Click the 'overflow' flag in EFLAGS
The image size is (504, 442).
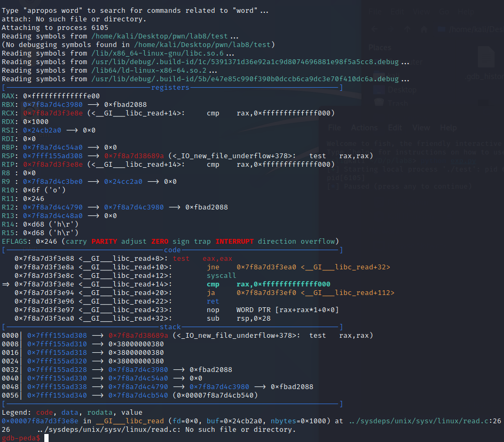pos(318,241)
